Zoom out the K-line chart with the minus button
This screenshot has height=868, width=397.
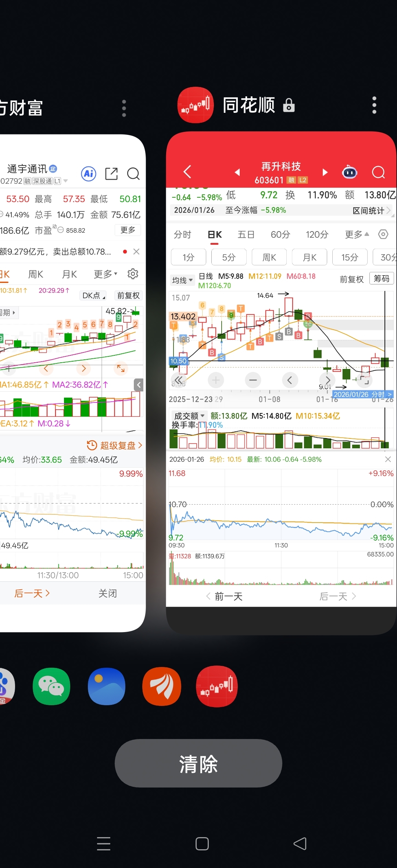[x=253, y=380]
